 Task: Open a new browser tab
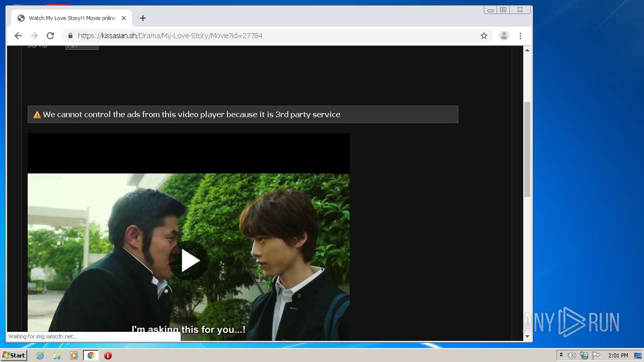143,18
